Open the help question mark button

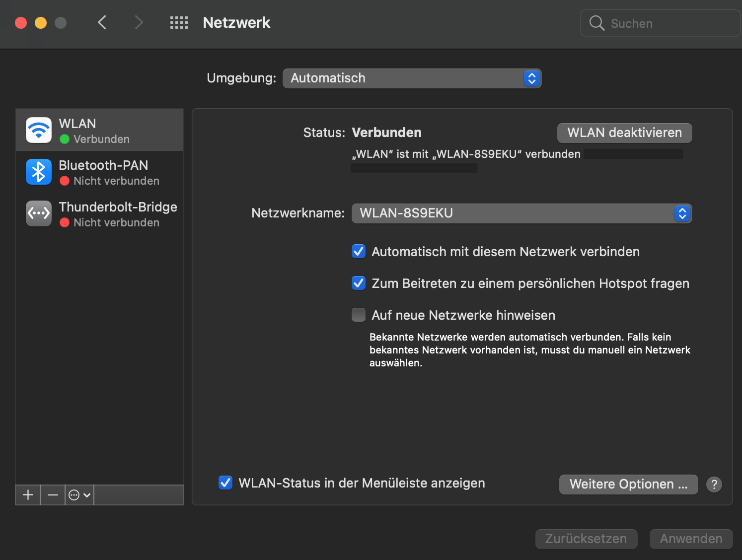(714, 484)
